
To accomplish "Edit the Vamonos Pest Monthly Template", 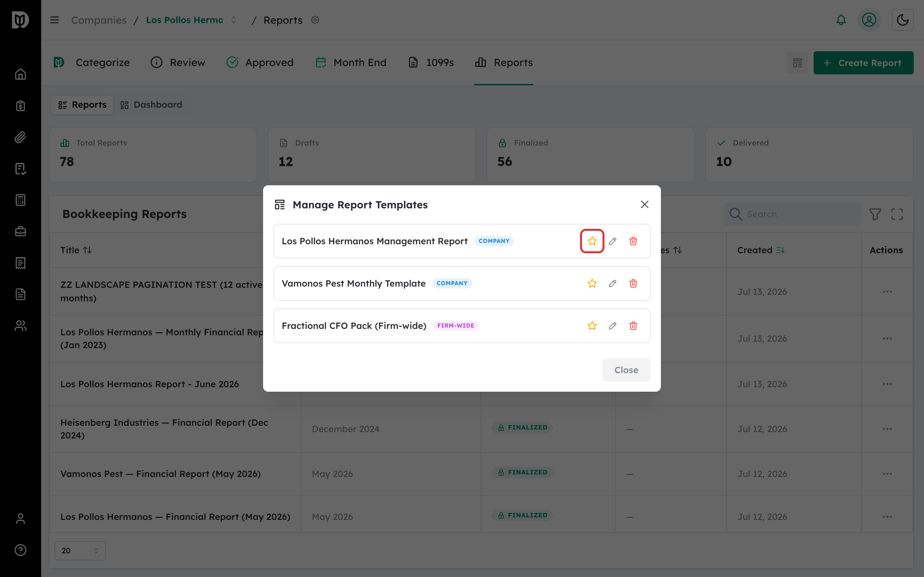I will pos(612,283).
